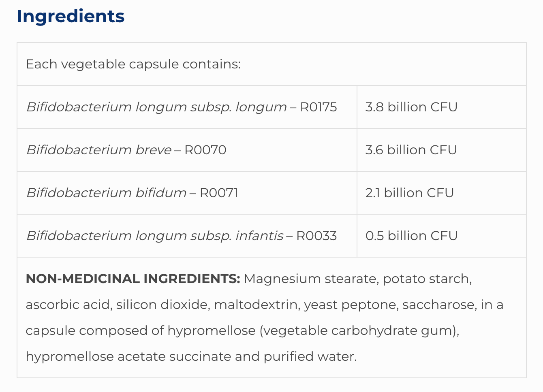Image resolution: width=543 pixels, height=392 pixels.
Task: Select the Bifidobacterium longum subsp. longum name
Action: coord(156,107)
